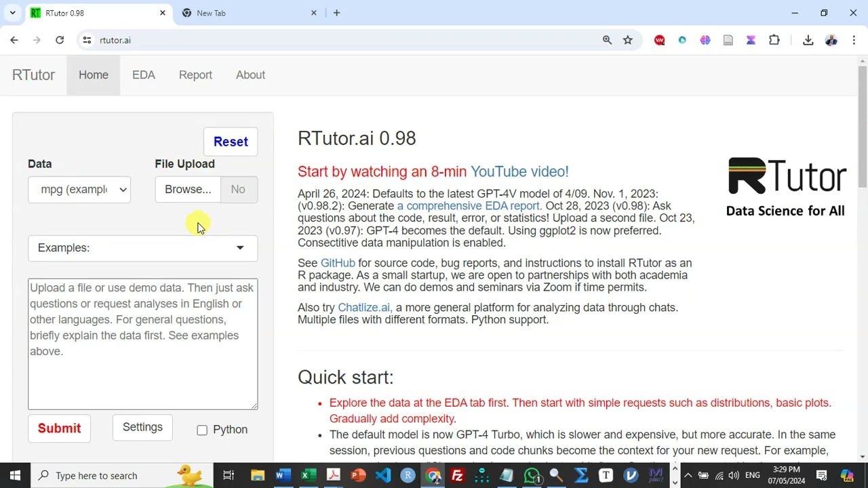
Task: Open the teal play-button extension
Action: [x=682, y=40]
